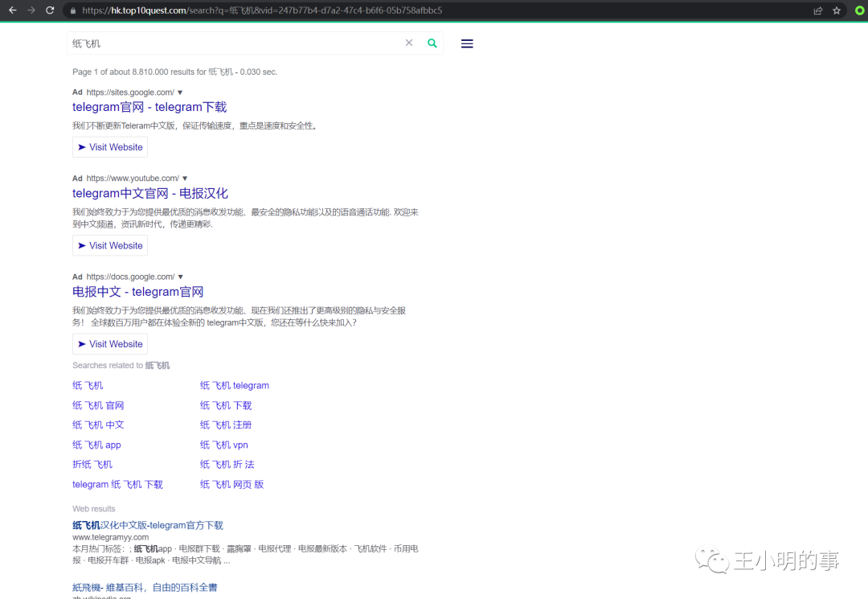Expand the sites.google.com ad dropdown arrow
Screen dimensions: 868x599
pos(180,92)
